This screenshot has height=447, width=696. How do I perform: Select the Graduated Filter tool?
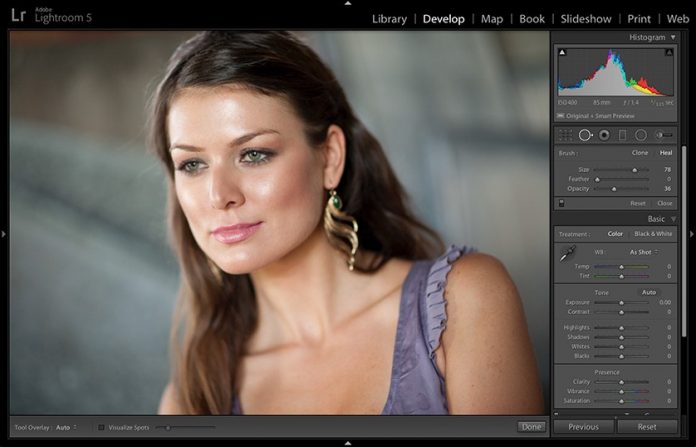pos(622,135)
